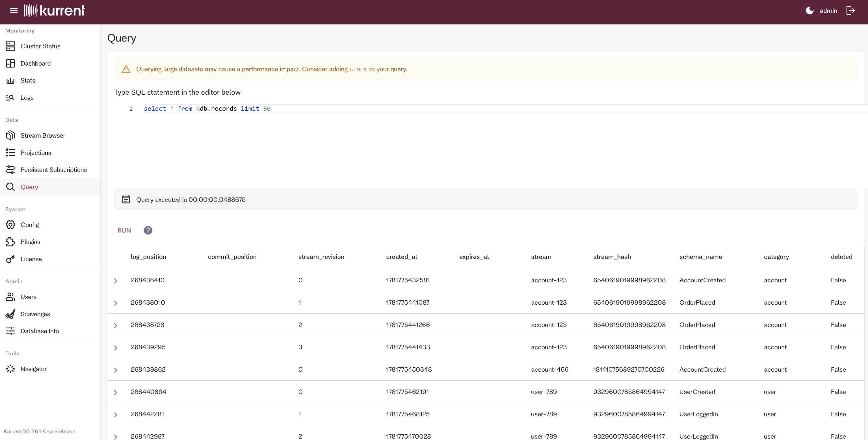Click the created_at column header
The height and width of the screenshot is (440, 868).
pos(401,257)
